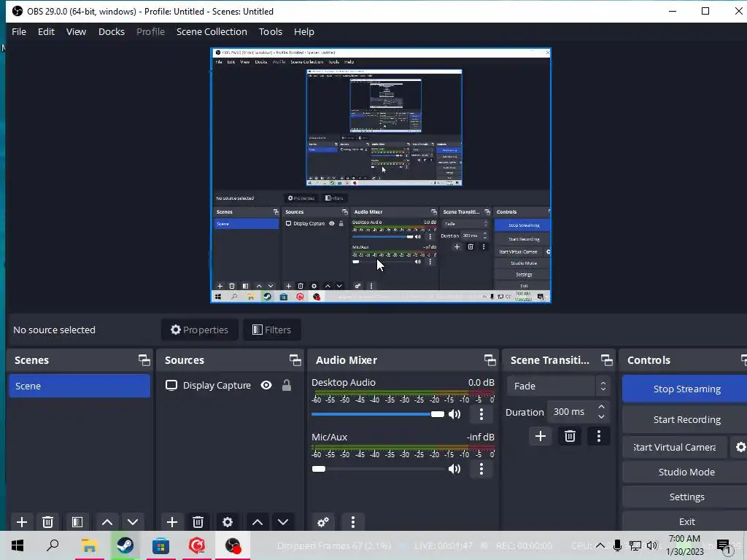This screenshot has width=747, height=560.
Task: Add a new source with the plus icon
Action: (x=172, y=522)
